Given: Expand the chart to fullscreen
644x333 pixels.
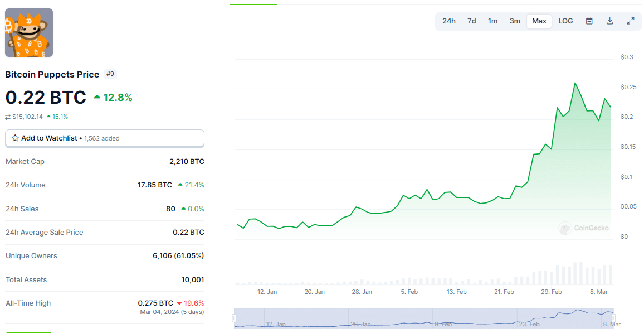Looking at the screenshot, I should click(x=631, y=21).
